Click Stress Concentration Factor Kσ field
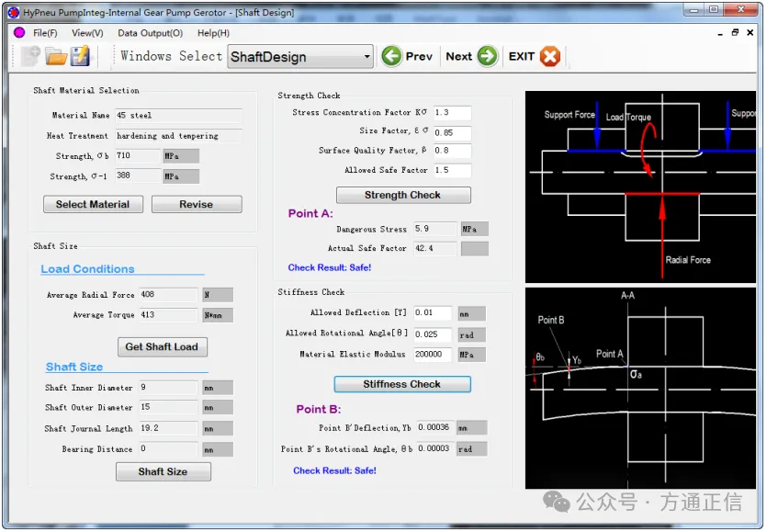Image resolution: width=767 pixels, height=532 pixels. [453, 113]
